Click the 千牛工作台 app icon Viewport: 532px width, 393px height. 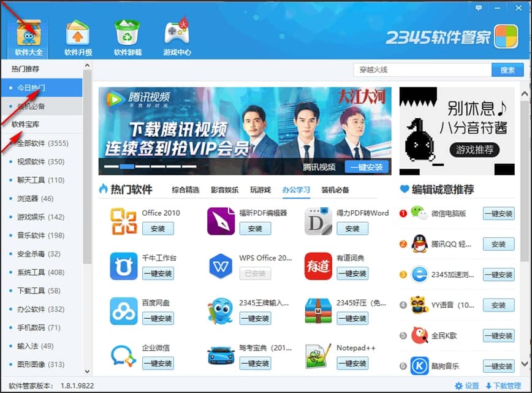pyautogui.click(x=124, y=266)
